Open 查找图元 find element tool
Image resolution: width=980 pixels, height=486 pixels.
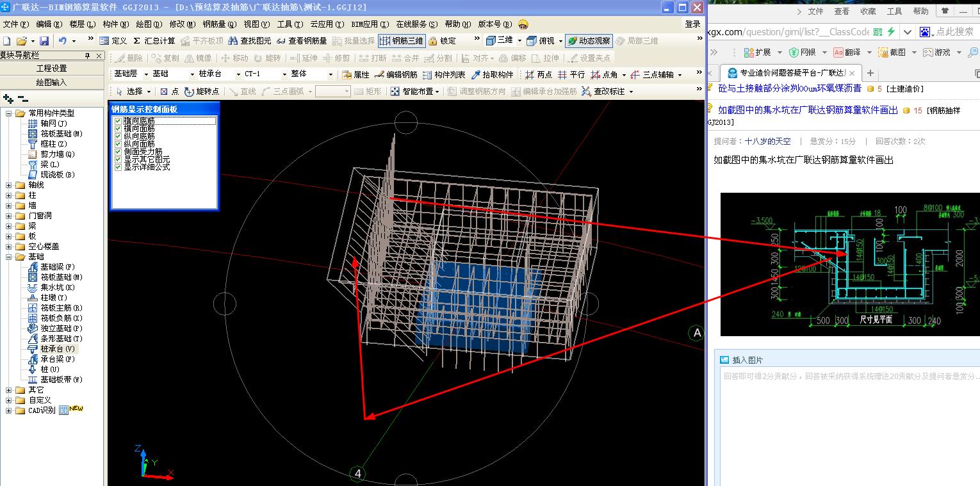click(x=250, y=41)
